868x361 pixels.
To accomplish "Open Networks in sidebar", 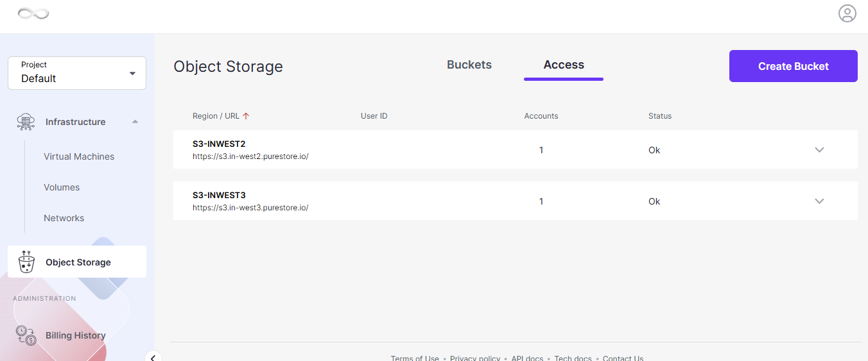I will point(64,218).
